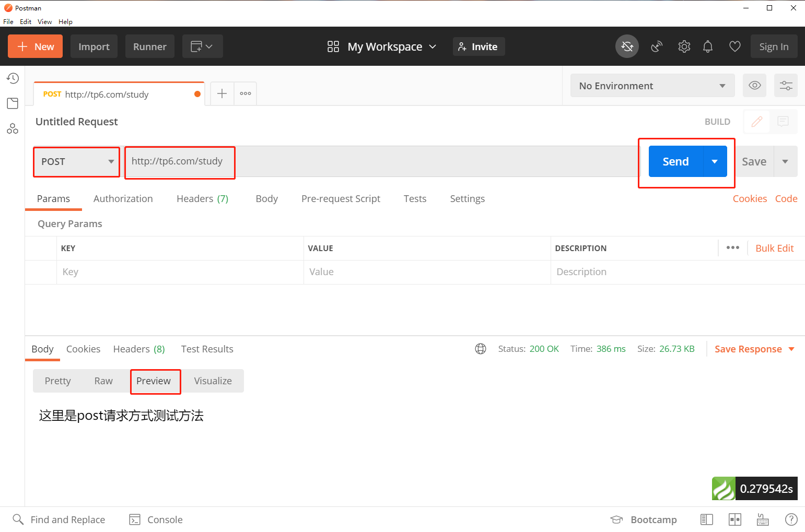Expand the Send options arrow
The height and width of the screenshot is (532, 805).
[x=715, y=161]
